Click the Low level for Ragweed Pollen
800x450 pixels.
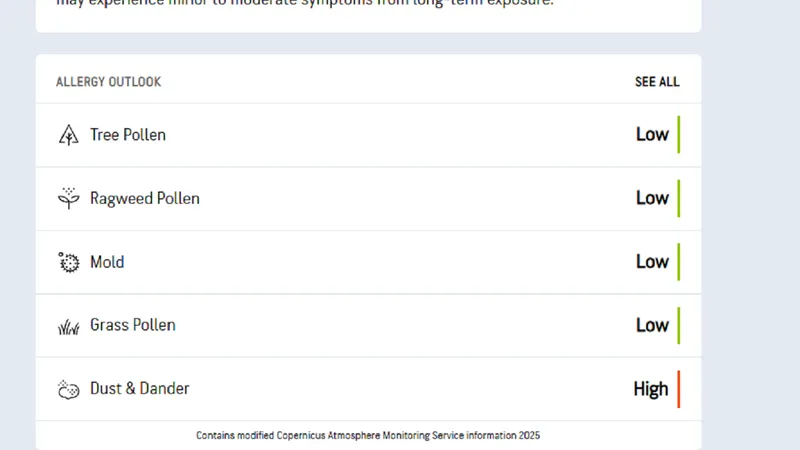pyautogui.click(x=652, y=198)
